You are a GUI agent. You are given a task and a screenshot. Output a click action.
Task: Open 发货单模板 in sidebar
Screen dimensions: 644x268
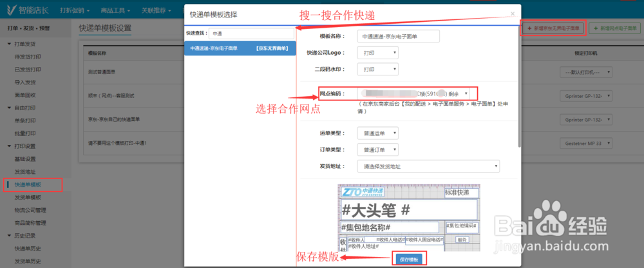coord(28,197)
